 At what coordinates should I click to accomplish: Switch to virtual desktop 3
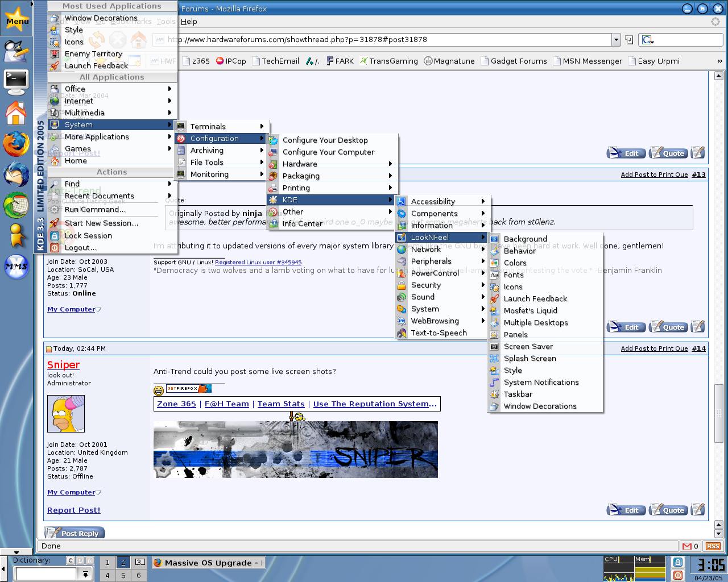coord(139,562)
